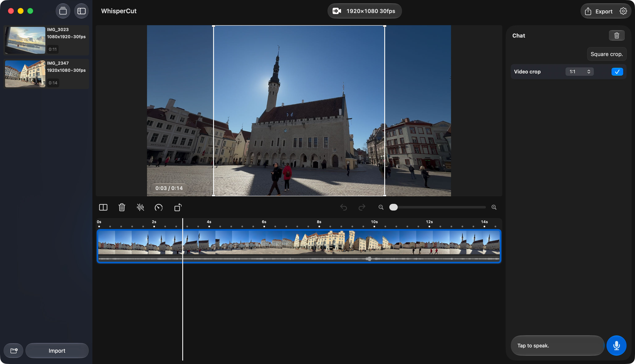
Task: Open the 1:1 crop ratio dropdown
Action: pyautogui.click(x=580, y=72)
